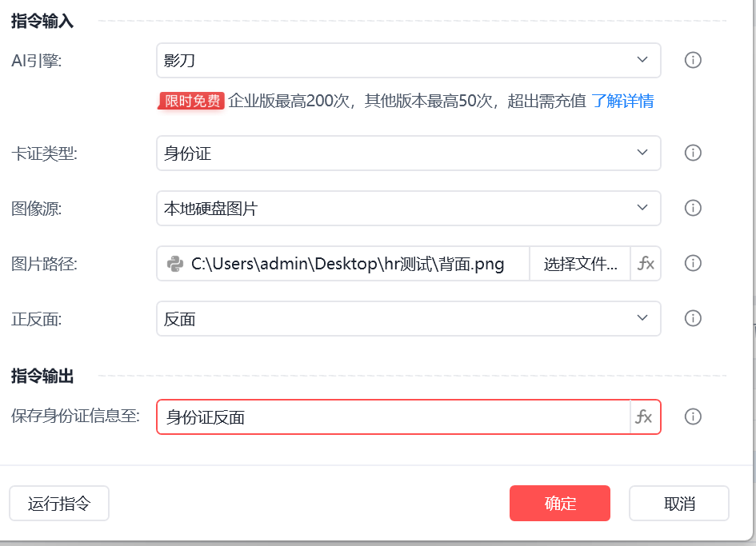Click the 指令输出 section heading
The image size is (756, 546).
[42, 376]
